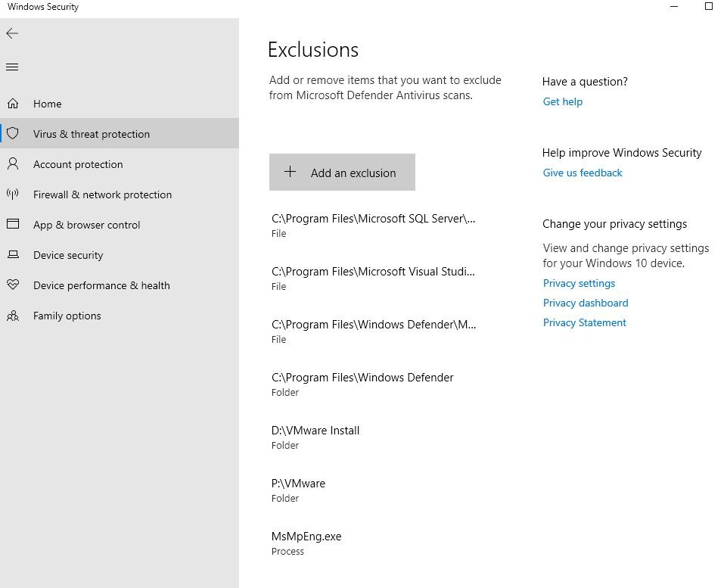Click the Device security laptop icon
Viewport: 727px width, 588px height.
[x=11, y=255]
